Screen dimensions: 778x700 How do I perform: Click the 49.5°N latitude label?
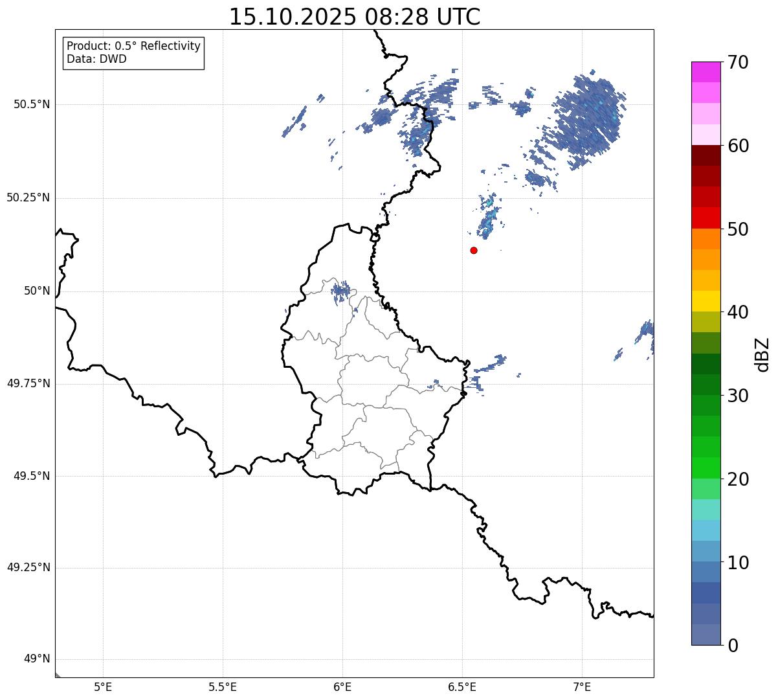[32, 476]
